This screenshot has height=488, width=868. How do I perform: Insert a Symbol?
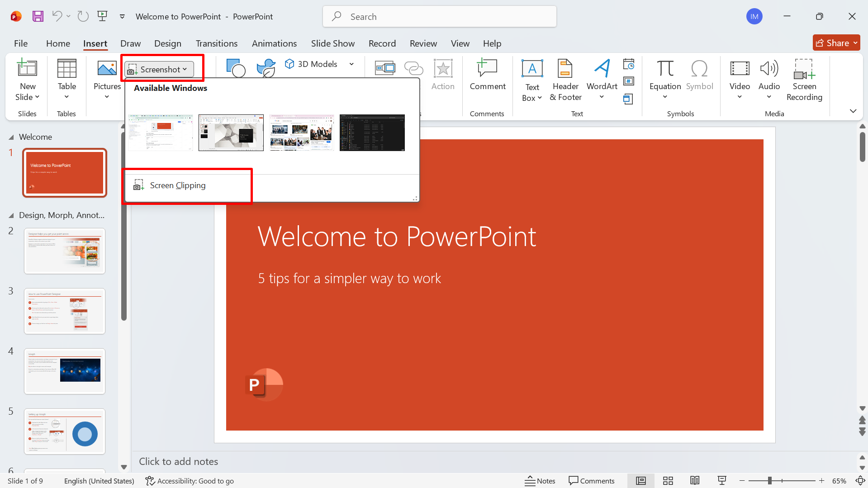(699, 75)
